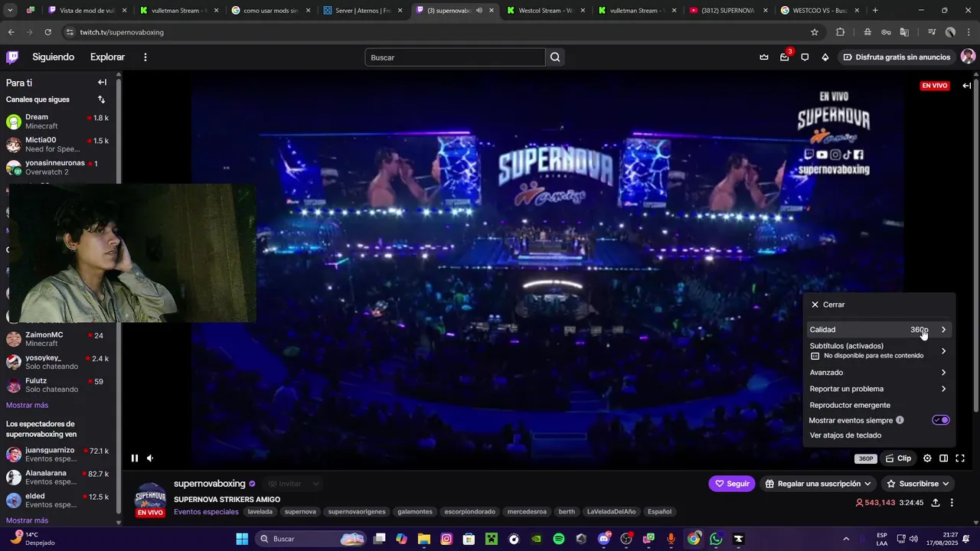Screen dimensions: 980x551
Task: Click the search magnifier button
Action: click(x=555, y=57)
